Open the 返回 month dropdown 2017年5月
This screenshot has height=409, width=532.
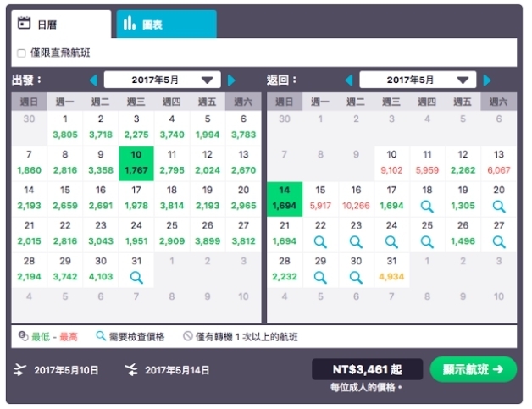[x=418, y=80]
